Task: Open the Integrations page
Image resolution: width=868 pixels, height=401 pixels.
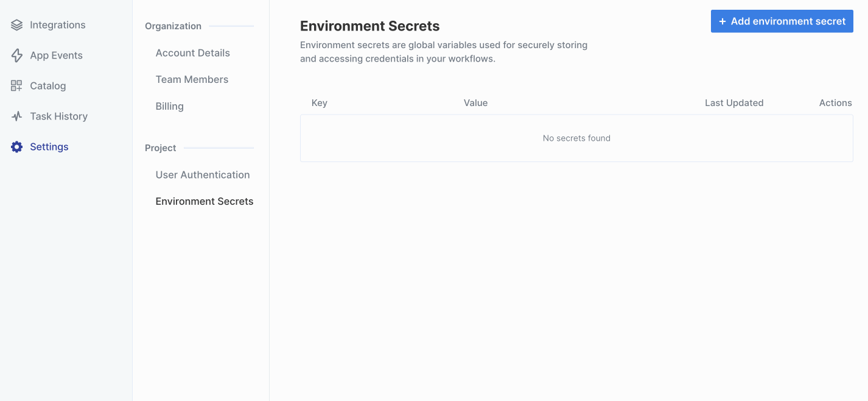Action: point(58,25)
